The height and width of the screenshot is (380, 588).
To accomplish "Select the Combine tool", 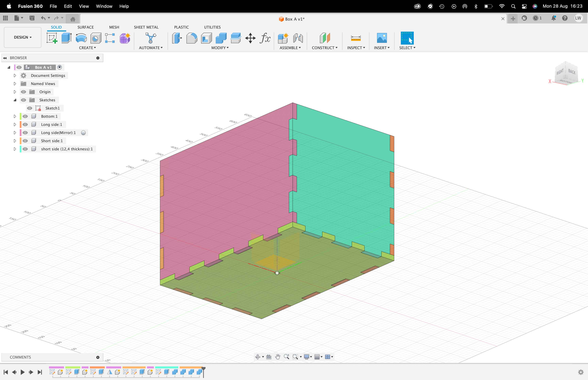I will pos(221,38).
